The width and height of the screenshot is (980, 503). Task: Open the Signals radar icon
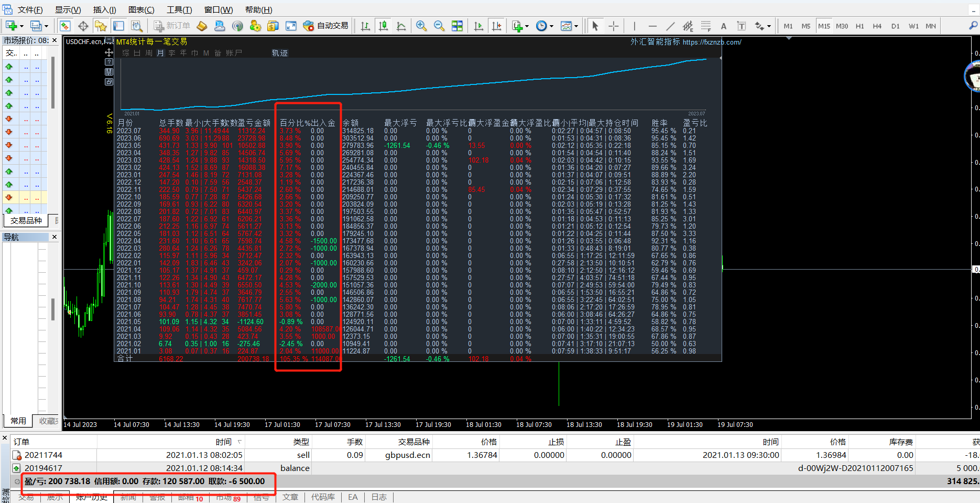pos(237,26)
